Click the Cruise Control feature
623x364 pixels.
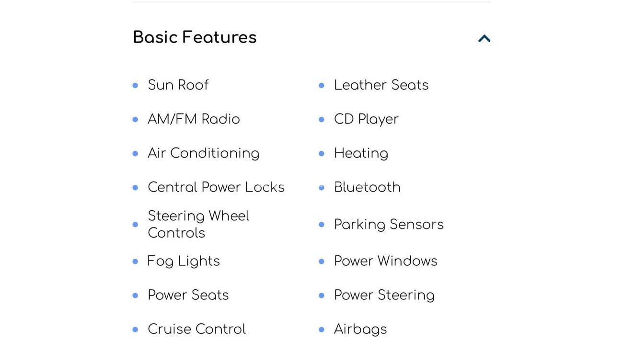(196, 329)
